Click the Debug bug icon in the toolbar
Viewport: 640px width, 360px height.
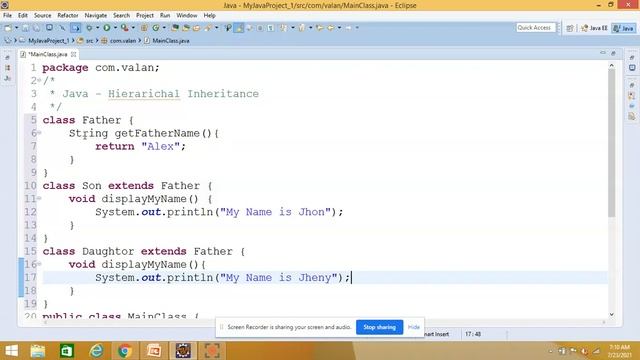[x=89, y=28]
